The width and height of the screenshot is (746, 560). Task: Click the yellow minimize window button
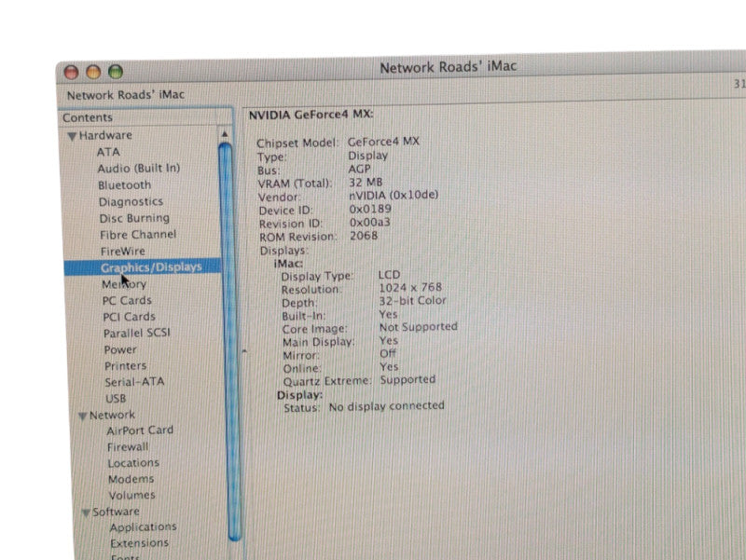(x=93, y=72)
